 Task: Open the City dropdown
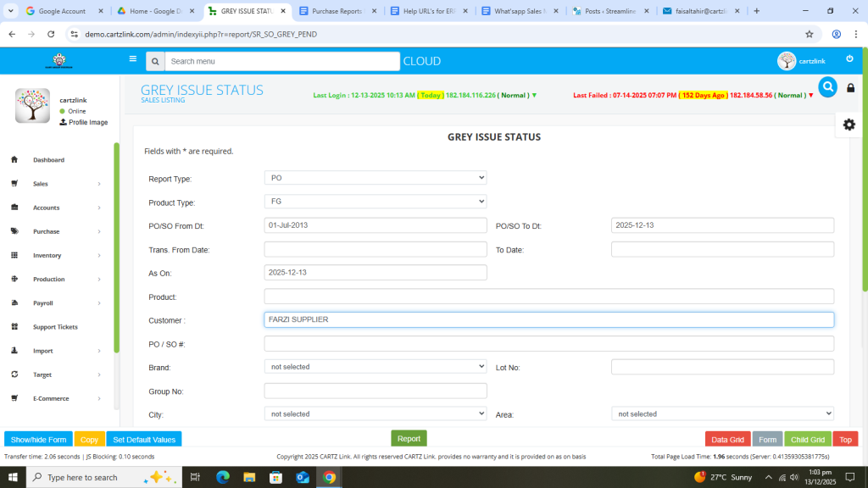pos(376,414)
